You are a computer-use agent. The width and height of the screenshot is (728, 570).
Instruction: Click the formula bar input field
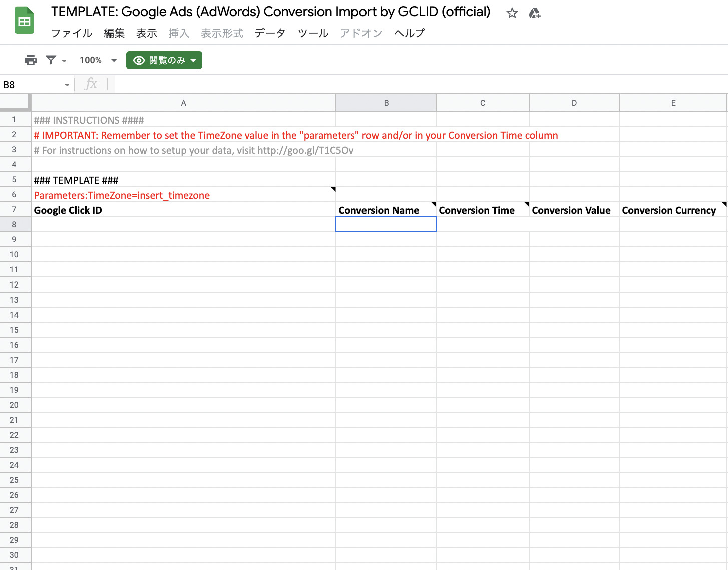(x=401, y=84)
